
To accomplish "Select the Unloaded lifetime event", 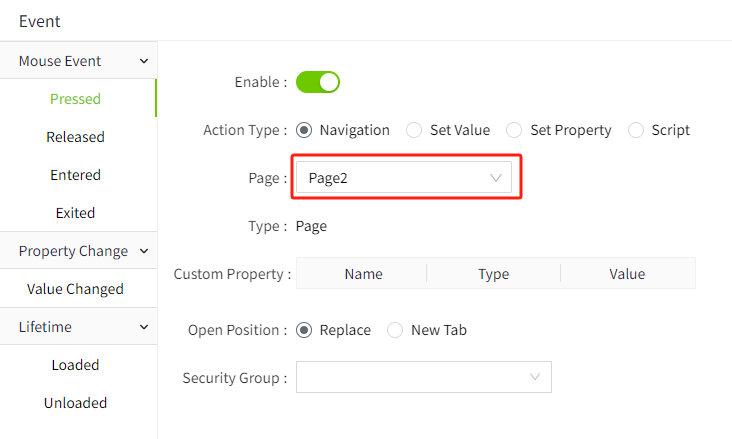I will click(x=76, y=403).
